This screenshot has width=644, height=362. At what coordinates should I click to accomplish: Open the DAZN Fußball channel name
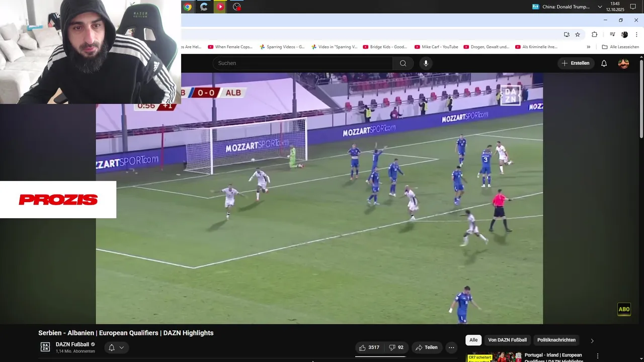click(x=72, y=344)
